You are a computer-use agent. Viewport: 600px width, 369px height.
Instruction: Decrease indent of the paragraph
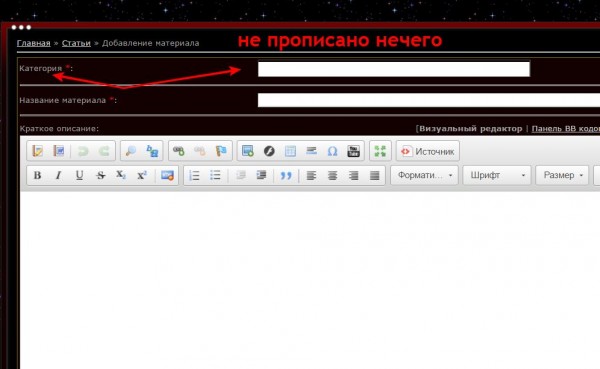[241, 175]
